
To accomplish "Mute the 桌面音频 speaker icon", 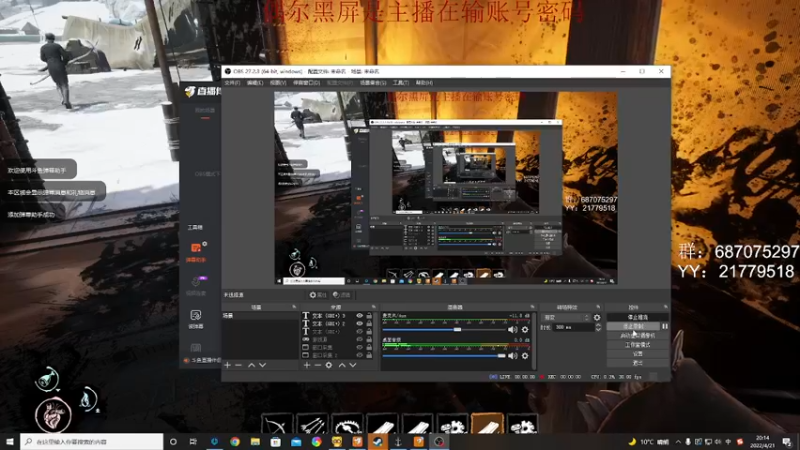I will 513,356.
